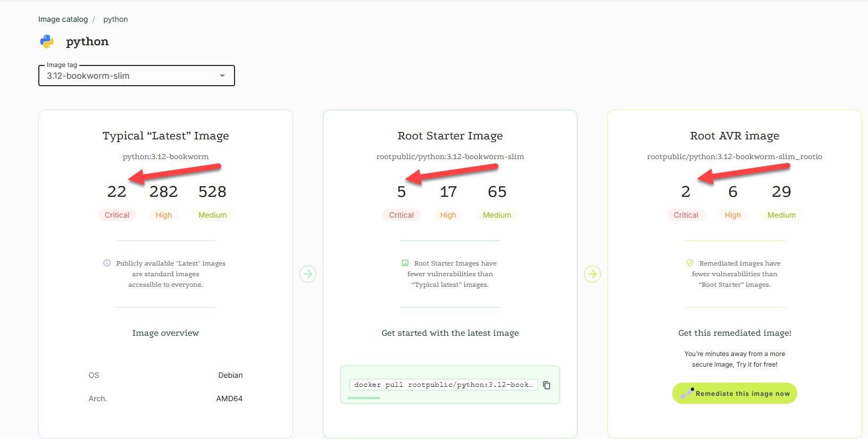This screenshot has width=868, height=439.
Task: Click rootpublic/python:3.12-bookworm-slim_rootio image name
Action: tap(735, 156)
